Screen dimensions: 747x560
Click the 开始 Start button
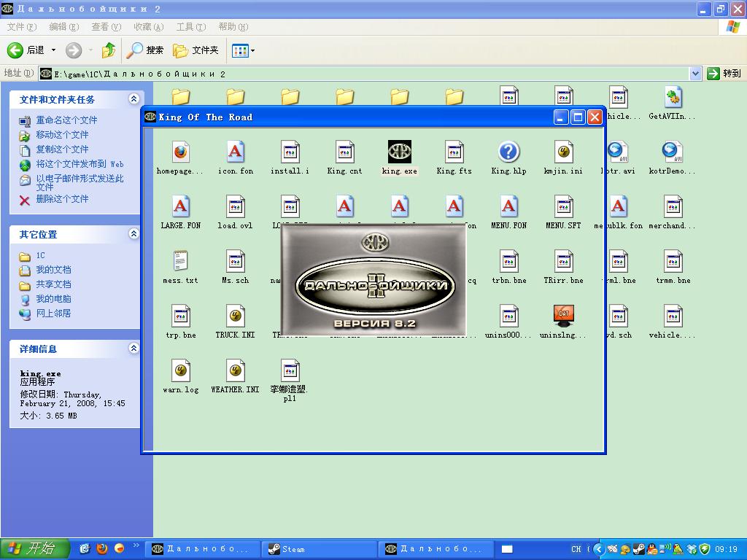click(x=34, y=549)
